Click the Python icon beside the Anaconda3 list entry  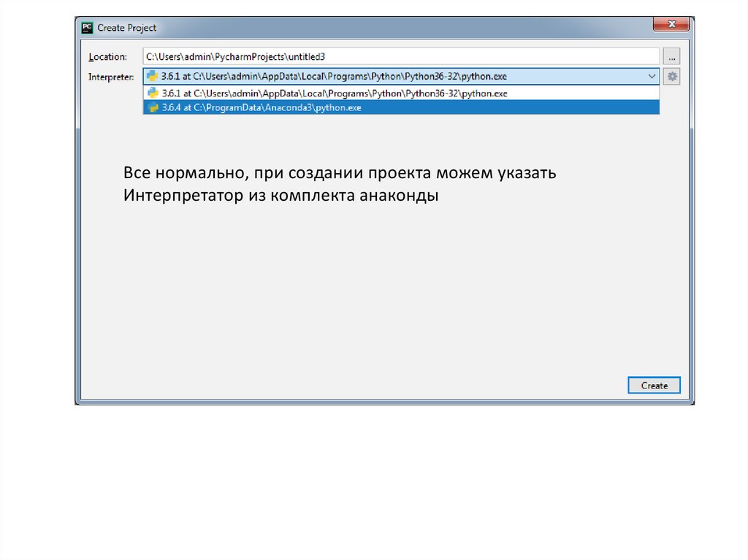(x=153, y=107)
